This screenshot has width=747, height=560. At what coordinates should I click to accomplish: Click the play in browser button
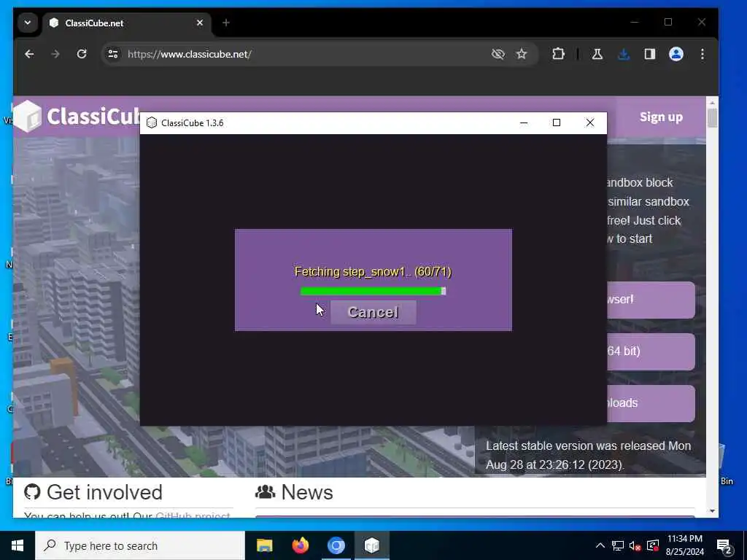(651, 300)
